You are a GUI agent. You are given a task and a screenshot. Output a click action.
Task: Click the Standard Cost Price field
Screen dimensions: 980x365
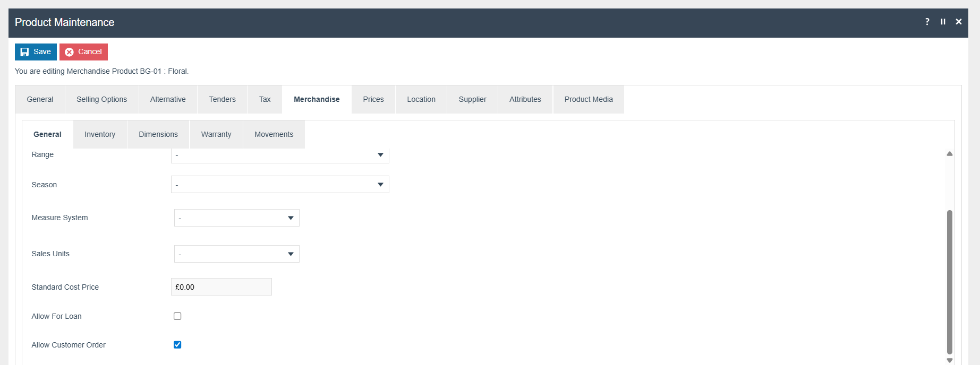click(x=221, y=287)
